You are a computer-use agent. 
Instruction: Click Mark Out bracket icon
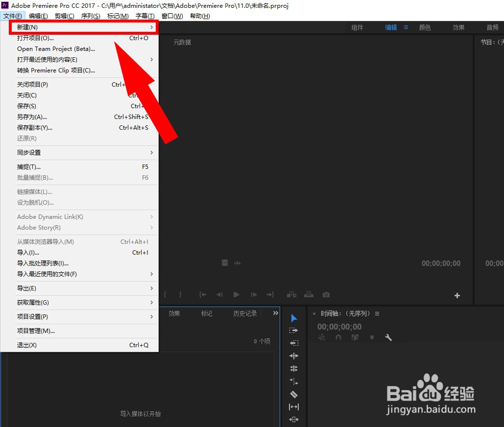pyautogui.click(x=180, y=295)
